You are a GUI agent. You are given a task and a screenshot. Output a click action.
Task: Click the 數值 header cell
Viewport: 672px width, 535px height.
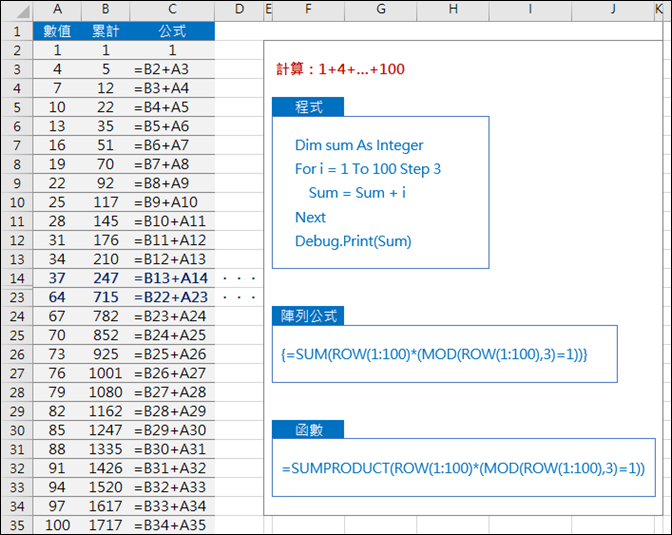point(57,31)
